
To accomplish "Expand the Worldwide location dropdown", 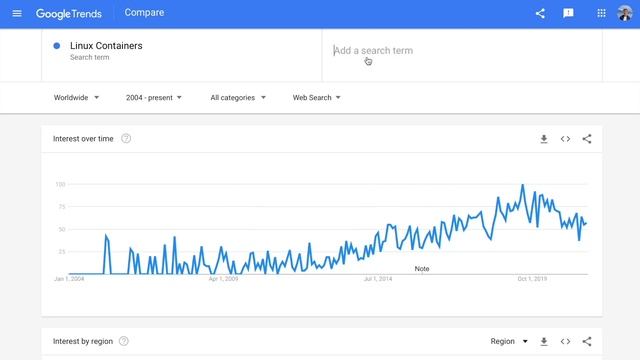I will coord(76,98).
